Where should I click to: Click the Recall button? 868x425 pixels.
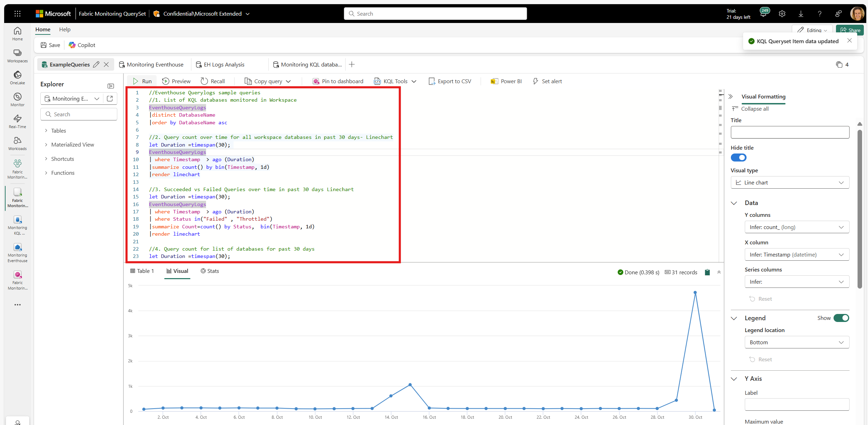213,81
